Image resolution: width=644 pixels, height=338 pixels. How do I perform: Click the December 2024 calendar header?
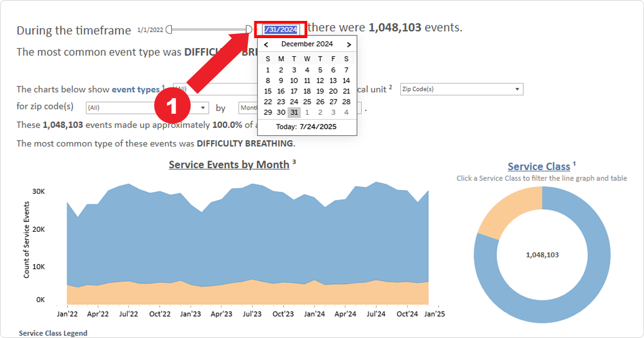(307, 45)
